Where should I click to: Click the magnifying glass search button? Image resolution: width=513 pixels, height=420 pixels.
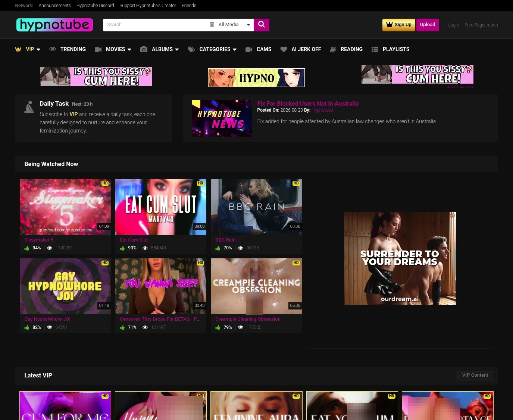click(x=262, y=25)
